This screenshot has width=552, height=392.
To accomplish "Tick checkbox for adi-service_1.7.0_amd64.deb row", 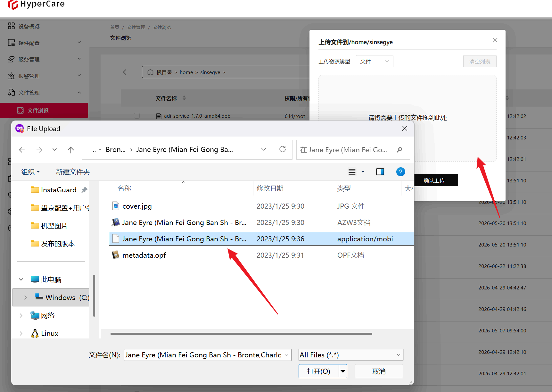I will click(137, 116).
